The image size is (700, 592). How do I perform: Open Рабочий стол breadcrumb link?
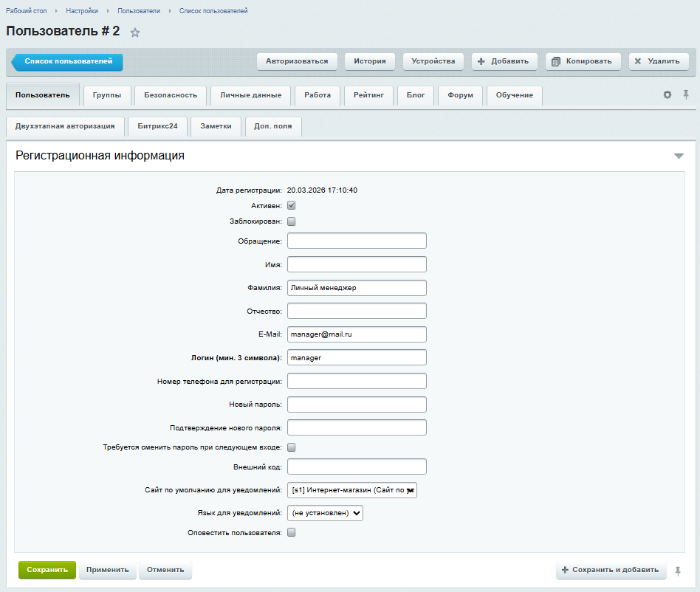click(27, 11)
